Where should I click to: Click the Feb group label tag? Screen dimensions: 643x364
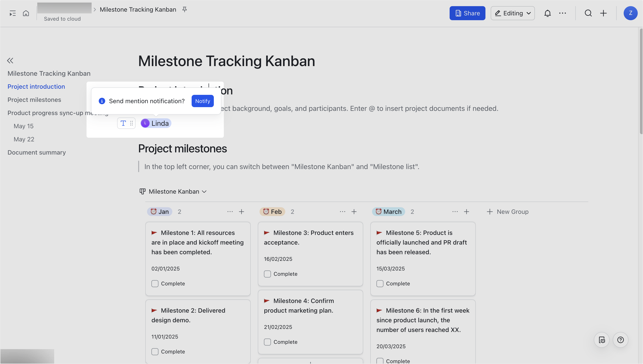pyautogui.click(x=272, y=212)
